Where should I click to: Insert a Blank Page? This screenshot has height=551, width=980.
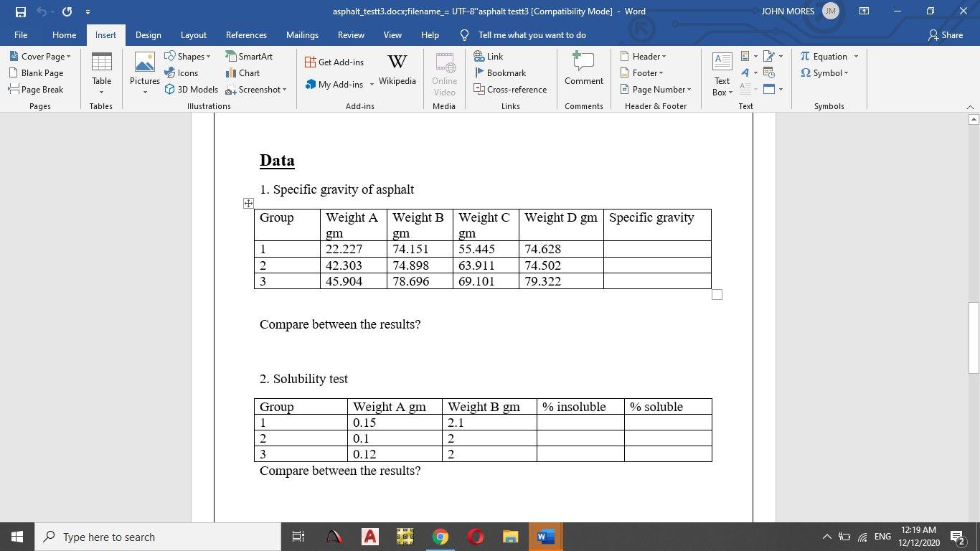pyautogui.click(x=37, y=72)
